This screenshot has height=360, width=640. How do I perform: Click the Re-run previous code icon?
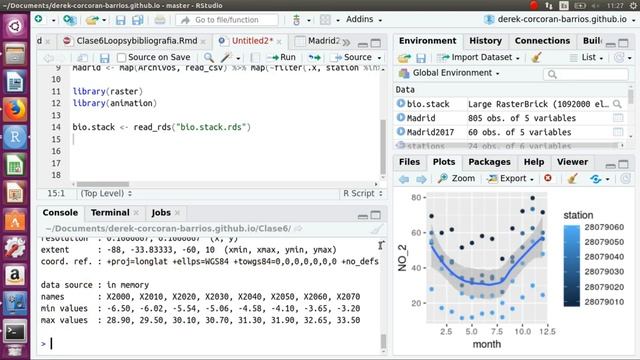[314, 58]
